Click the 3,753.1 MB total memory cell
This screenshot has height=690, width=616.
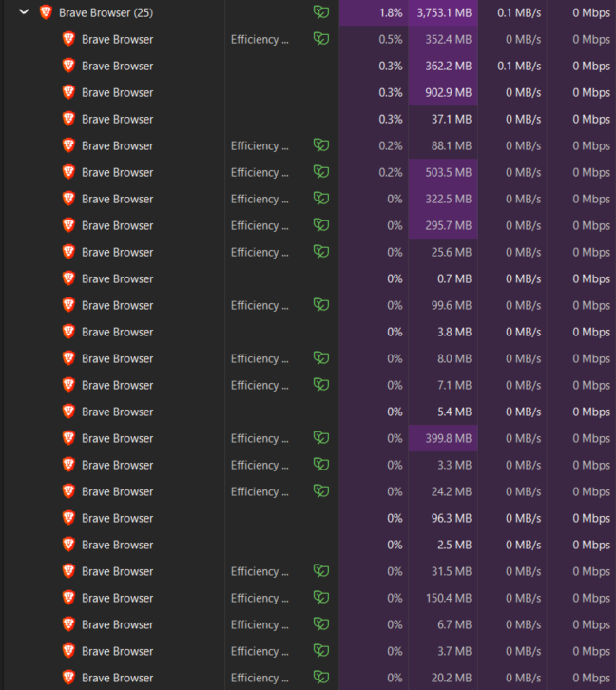click(443, 12)
